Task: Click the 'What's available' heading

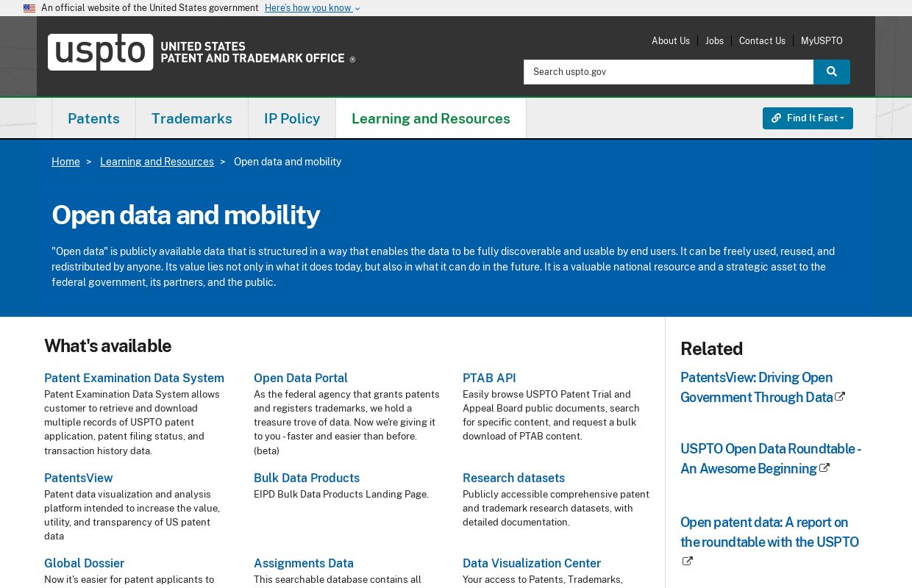Action: (107, 346)
